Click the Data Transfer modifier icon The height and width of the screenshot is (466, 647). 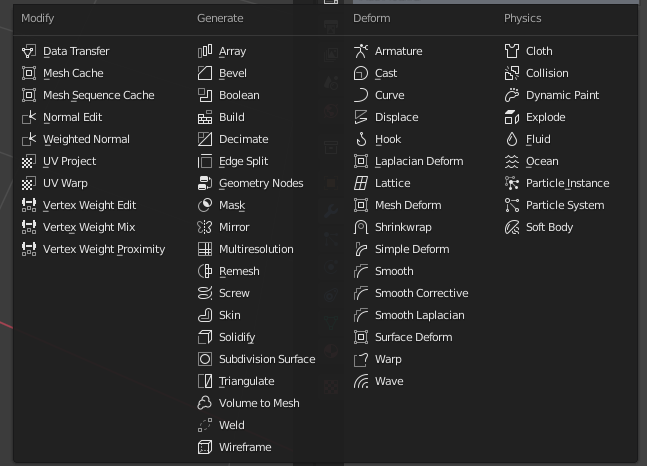click(29, 51)
